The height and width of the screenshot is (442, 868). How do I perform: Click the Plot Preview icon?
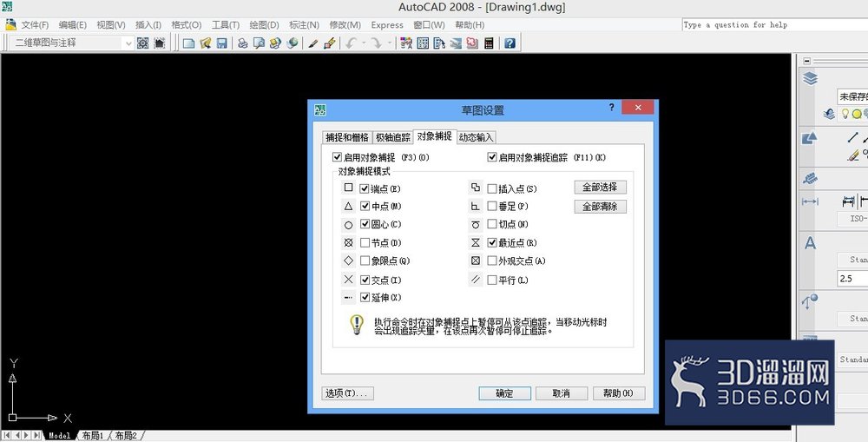[x=259, y=43]
